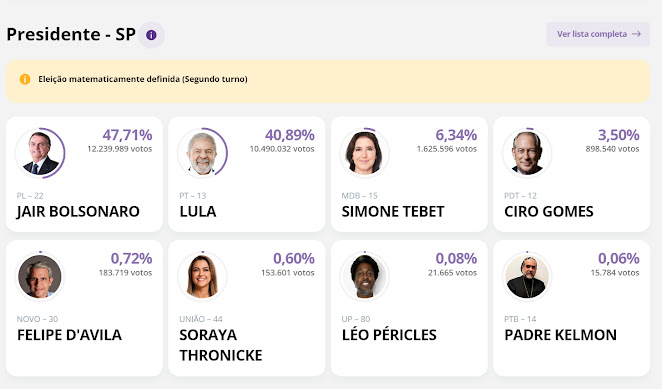
Task: Select Jair Bolsonaro's candidate photo
Action: [40, 153]
